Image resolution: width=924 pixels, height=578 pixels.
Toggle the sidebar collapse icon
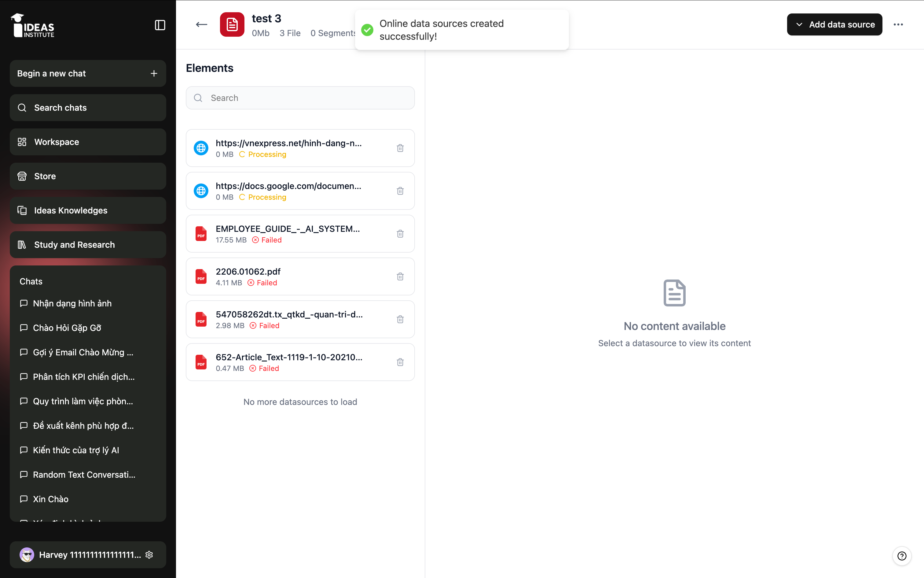[159, 25]
